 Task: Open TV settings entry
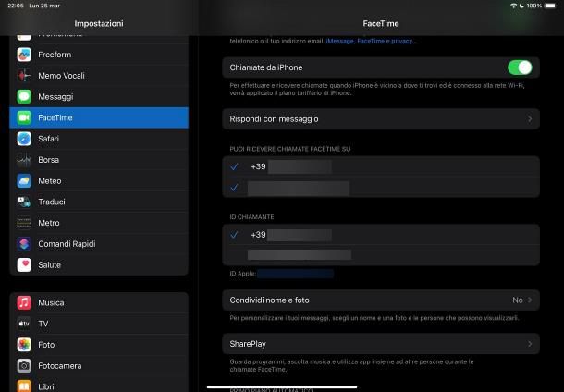tap(99, 324)
